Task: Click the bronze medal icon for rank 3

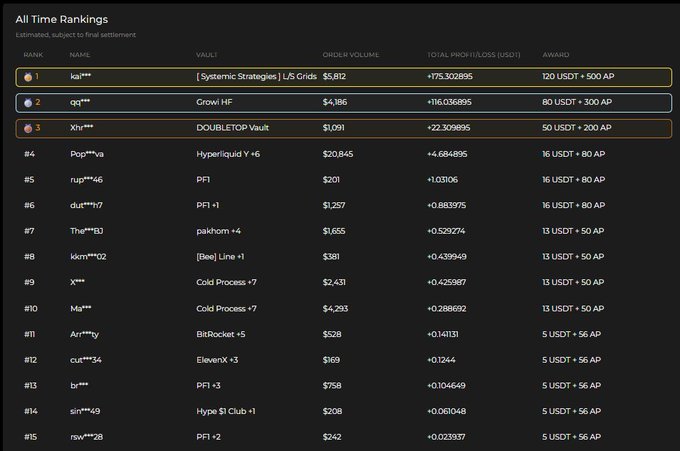Action: coord(28,128)
